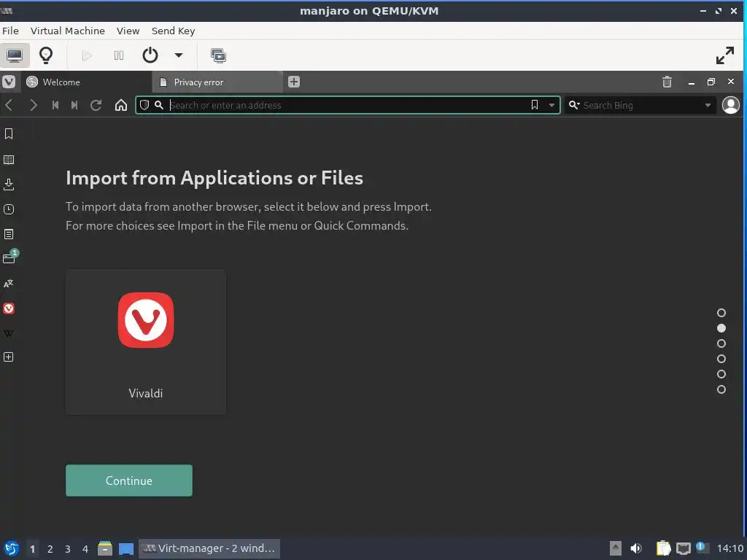The width and height of the screenshot is (747, 560).
Task: Open the Reading List panel
Action: tap(9, 160)
